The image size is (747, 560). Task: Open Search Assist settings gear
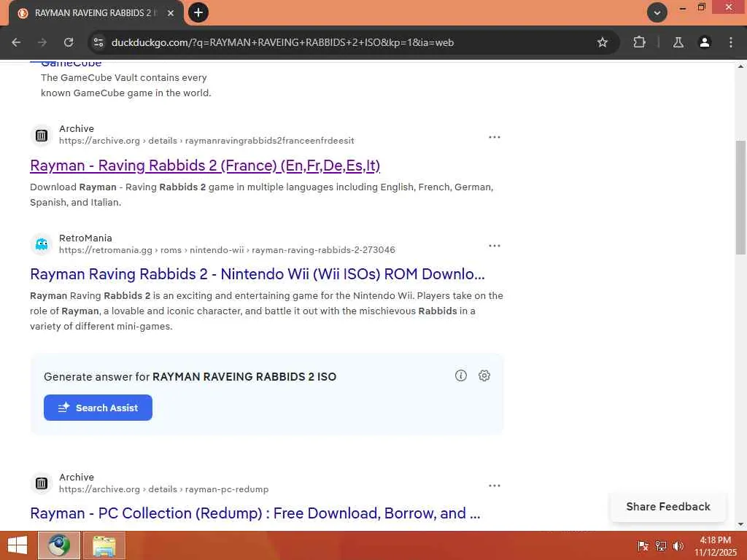coord(484,376)
